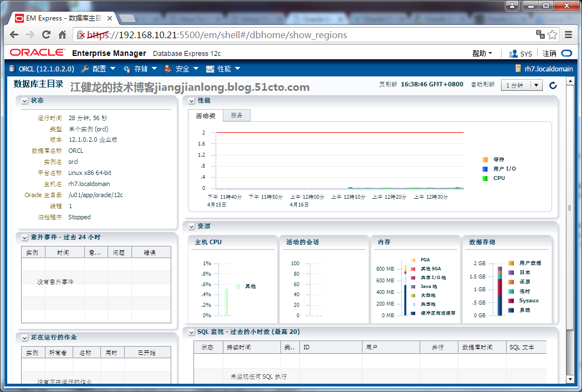This screenshot has width=582, height=392.
Task: Open a new browser tab
Action: point(127,18)
